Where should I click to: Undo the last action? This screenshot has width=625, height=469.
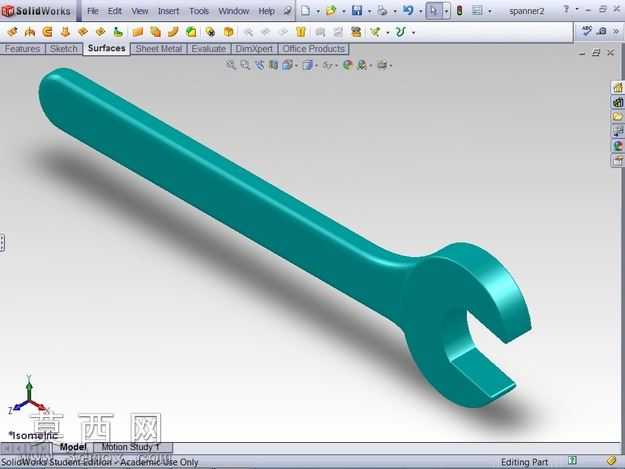coord(408,11)
